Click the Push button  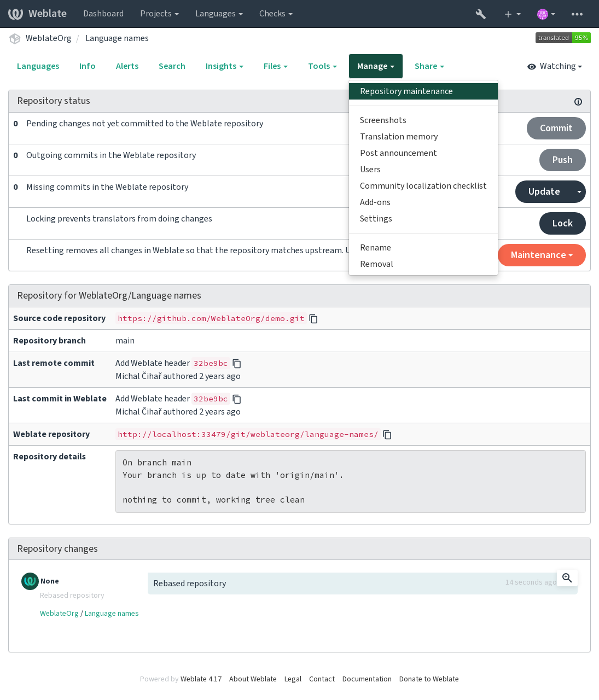click(562, 160)
